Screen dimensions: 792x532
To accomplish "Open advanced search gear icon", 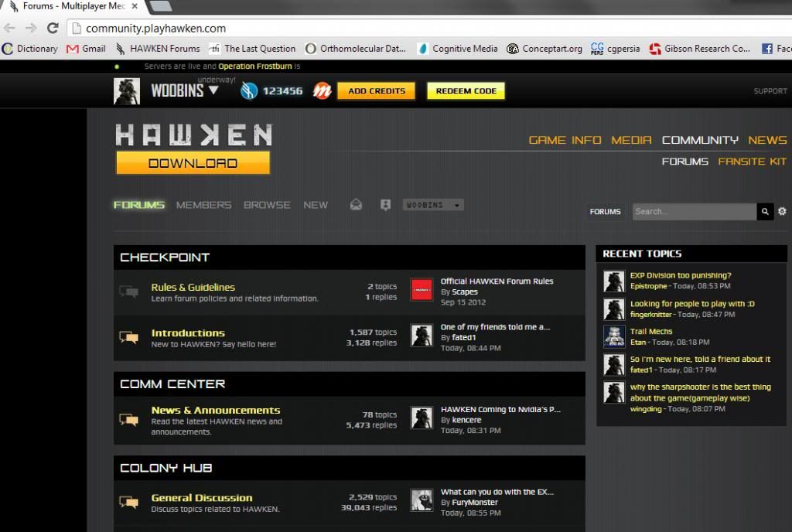I will [x=782, y=212].
